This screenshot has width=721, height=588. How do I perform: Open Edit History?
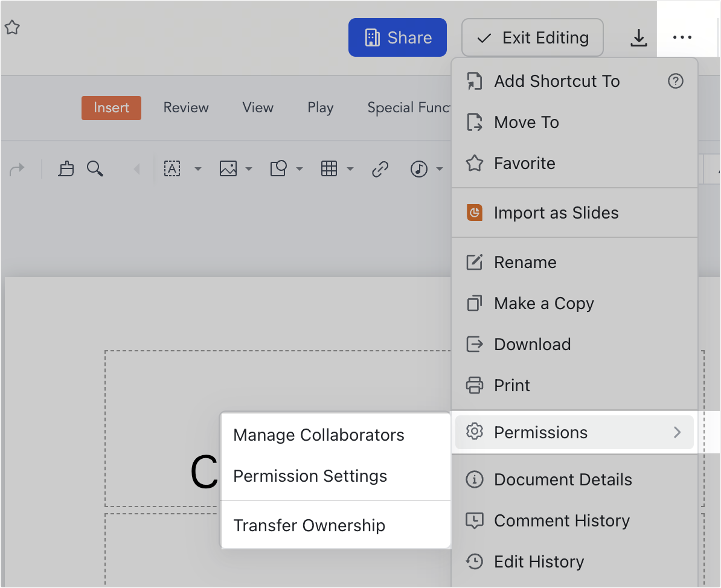click(575, 561)
